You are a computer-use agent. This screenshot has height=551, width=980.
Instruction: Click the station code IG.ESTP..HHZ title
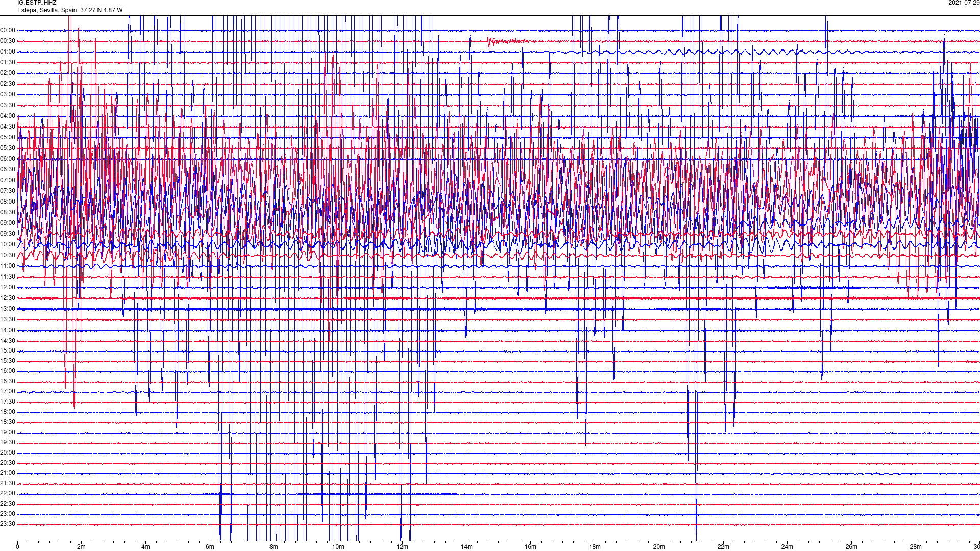pyautogui.click(x=37, y=3)
